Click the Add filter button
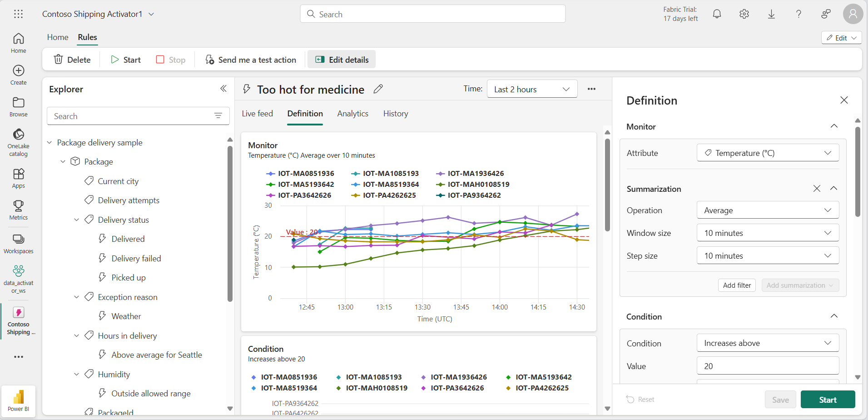 click(737, 285)
